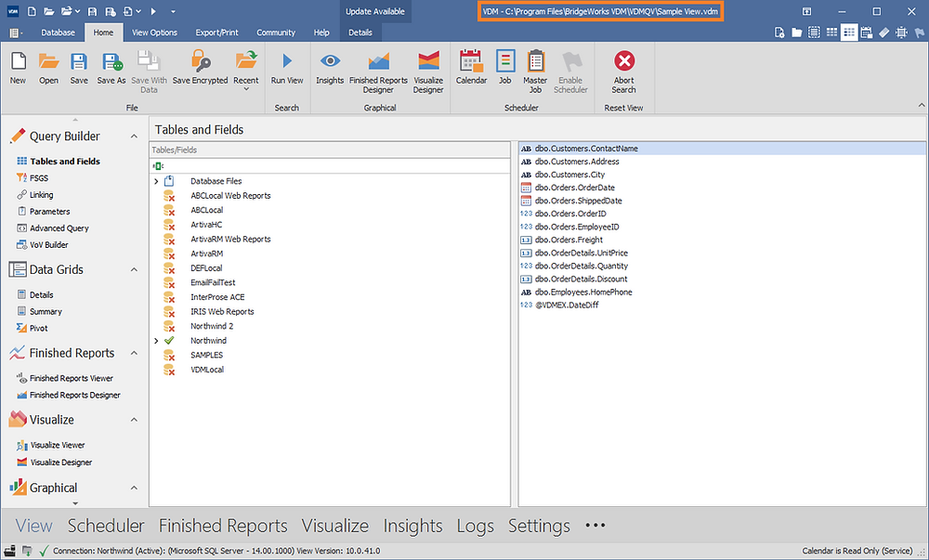Viewport: 929px width, 560px height.
Task: Open the quick access toolbar customize arrow
Action: 173,11
